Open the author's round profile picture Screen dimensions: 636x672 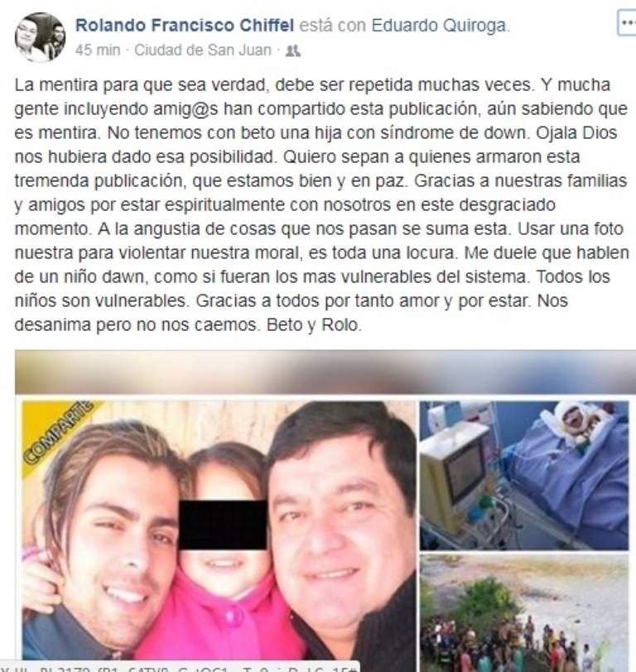(x=41, y=37)
